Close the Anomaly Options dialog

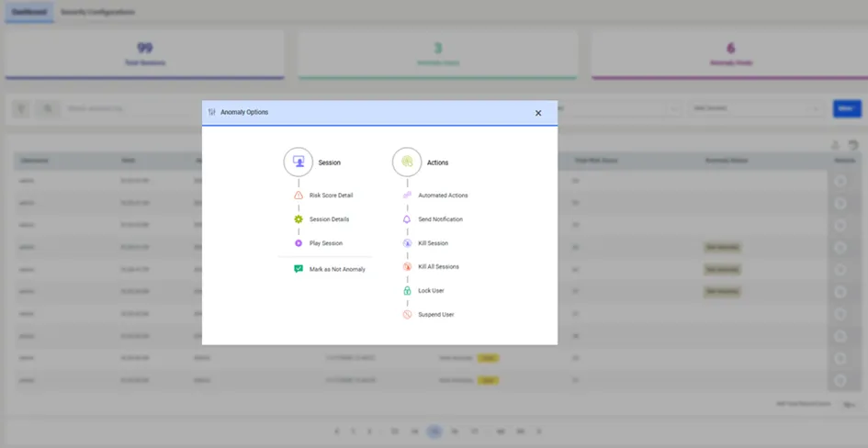point(538,113)
